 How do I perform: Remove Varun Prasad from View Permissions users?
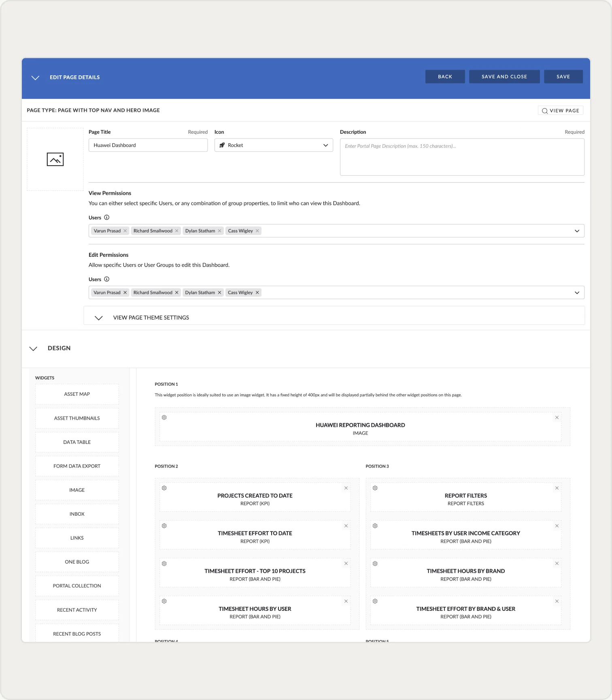point(125,231)
